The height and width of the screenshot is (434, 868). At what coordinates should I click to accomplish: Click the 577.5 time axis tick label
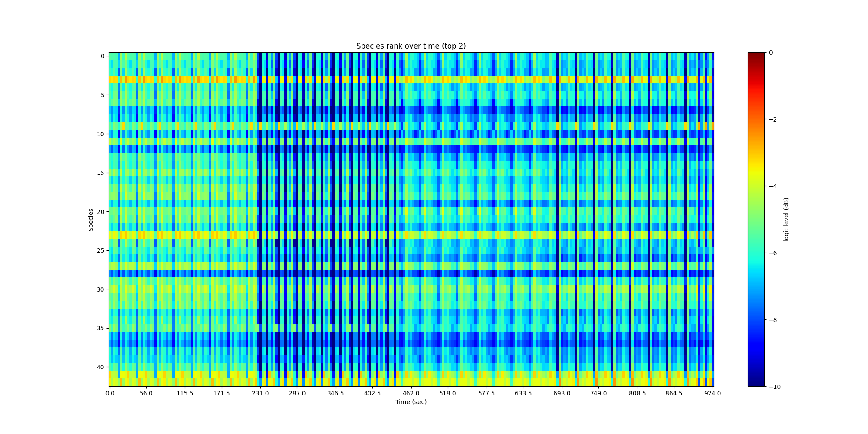coord(487,393)
